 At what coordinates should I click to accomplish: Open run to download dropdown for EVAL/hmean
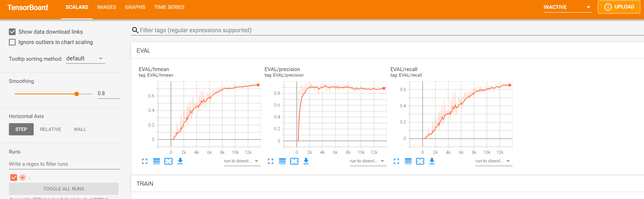pyautogui.click(x=242, y=161)
